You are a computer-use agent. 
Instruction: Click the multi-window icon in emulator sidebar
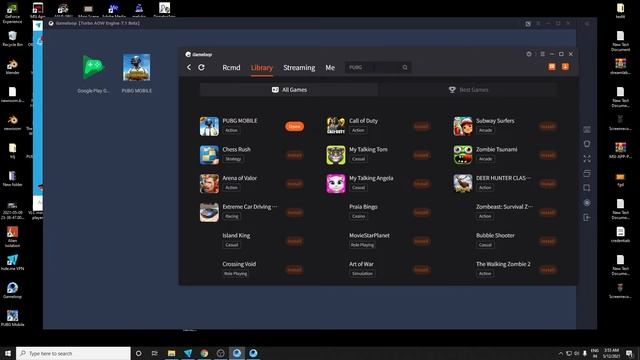tap(587, 173)
